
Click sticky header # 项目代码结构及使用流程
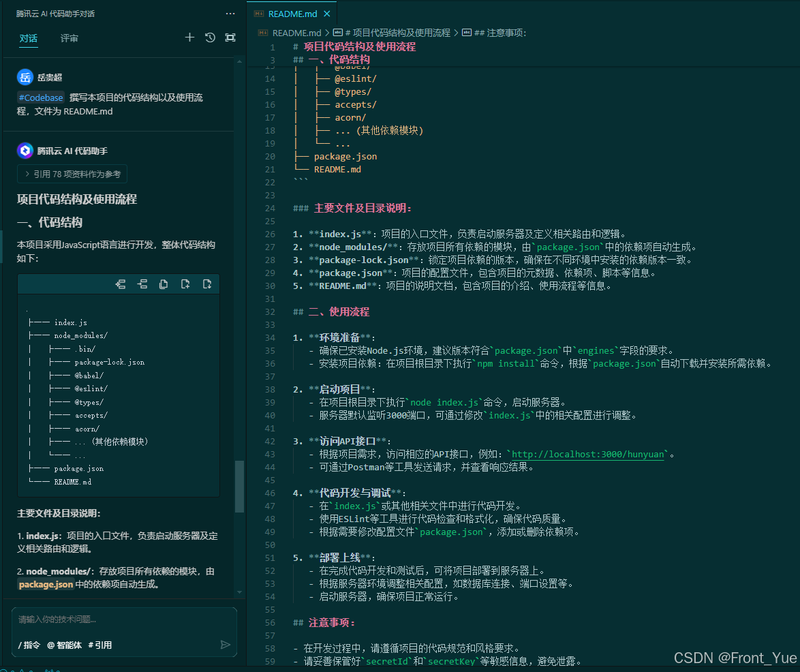tap(354, 47)
